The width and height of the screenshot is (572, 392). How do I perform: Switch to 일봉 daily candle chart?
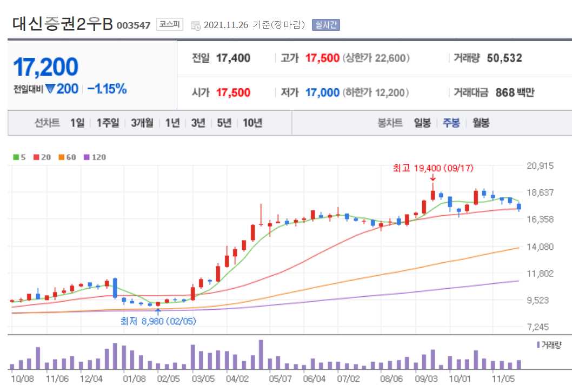[422, 123]
